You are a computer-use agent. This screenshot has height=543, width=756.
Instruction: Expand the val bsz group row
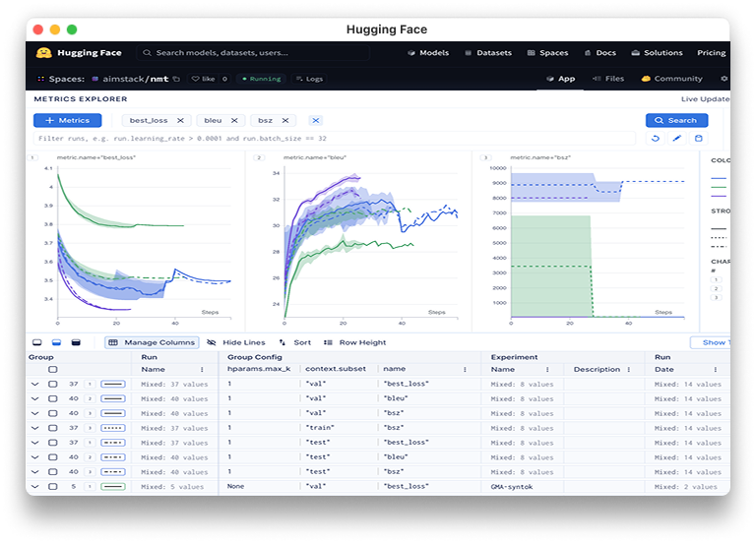[34, 413]
